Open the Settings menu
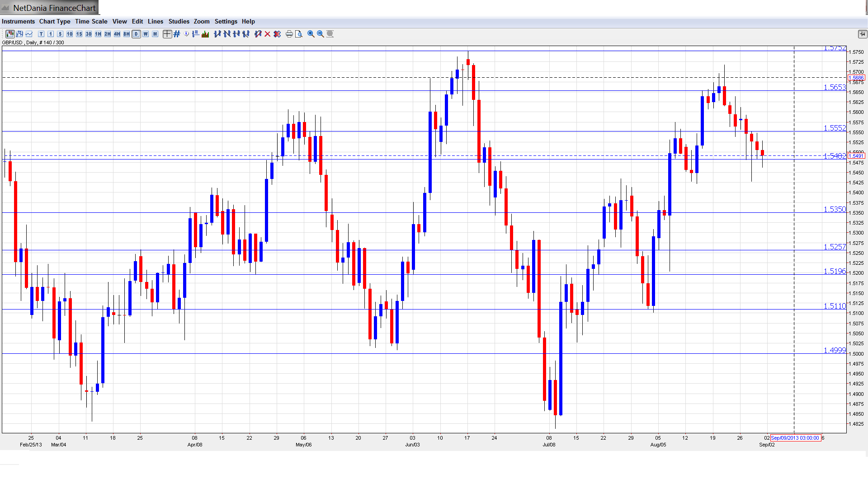 226,21
